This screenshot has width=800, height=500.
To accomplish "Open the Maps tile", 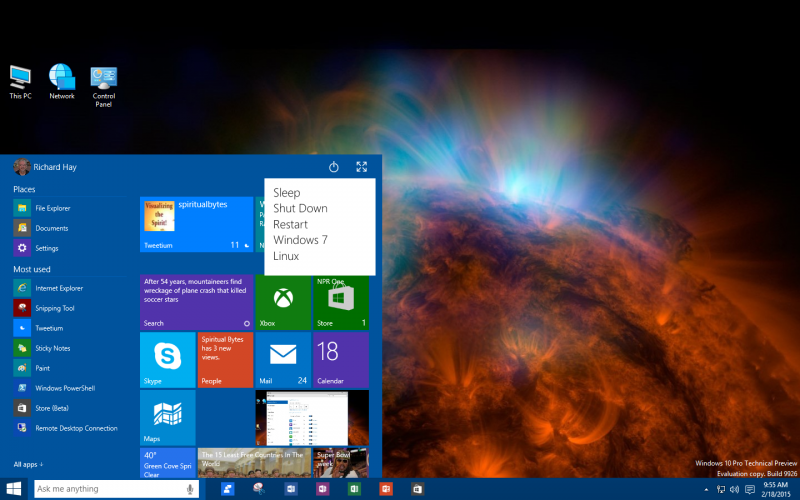I will (168, 418).
